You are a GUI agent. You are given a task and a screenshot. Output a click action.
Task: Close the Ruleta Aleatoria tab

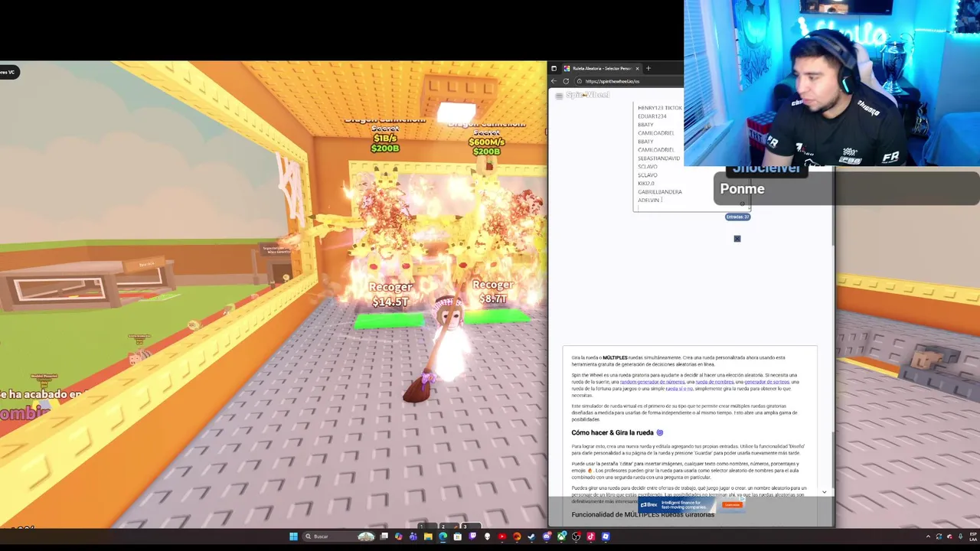coord(637,69)
